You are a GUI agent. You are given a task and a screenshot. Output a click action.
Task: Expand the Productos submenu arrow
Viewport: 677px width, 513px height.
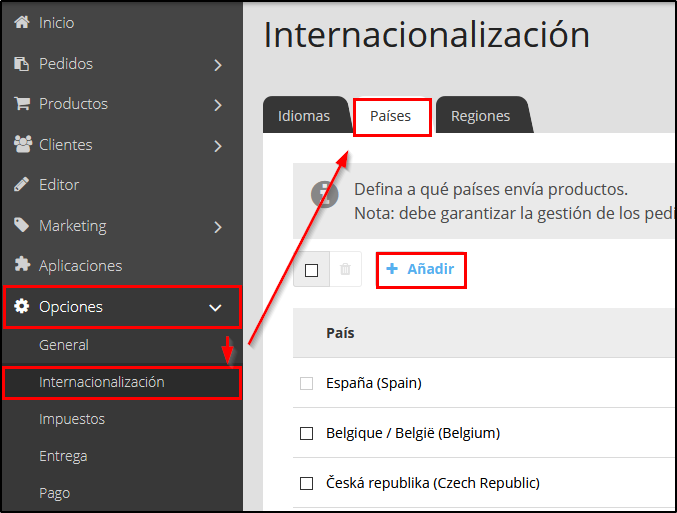(x=218, y=105)
